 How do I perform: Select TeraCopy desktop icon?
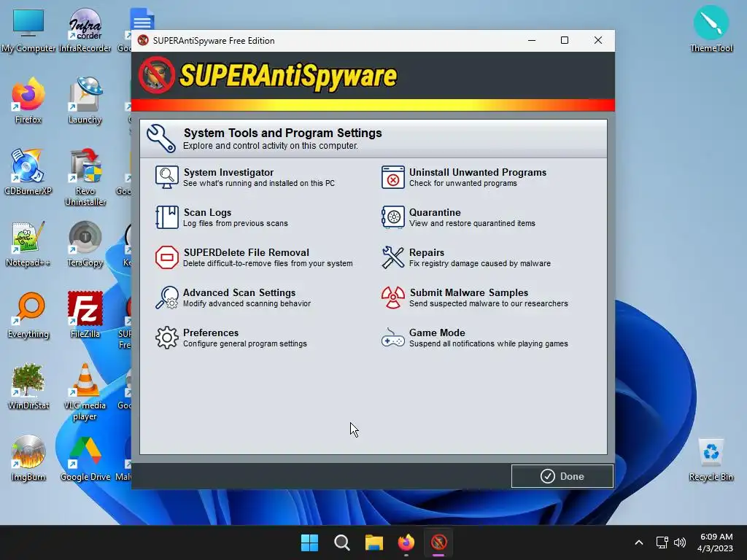click(85, 244)
